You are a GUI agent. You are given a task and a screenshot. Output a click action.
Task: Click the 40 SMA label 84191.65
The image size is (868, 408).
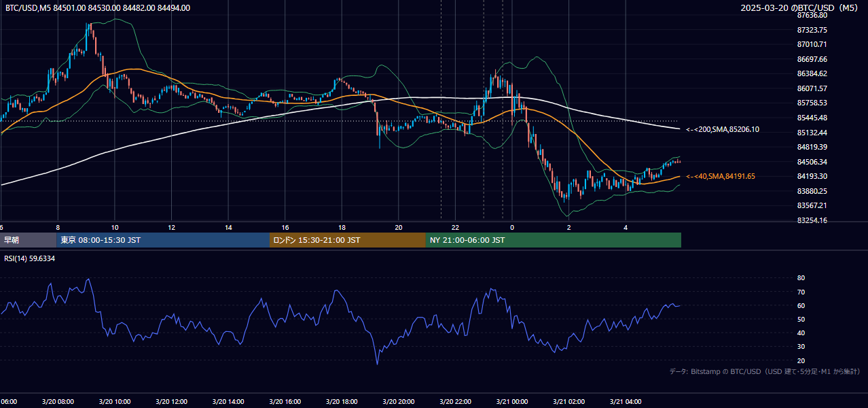pos(721,176)
